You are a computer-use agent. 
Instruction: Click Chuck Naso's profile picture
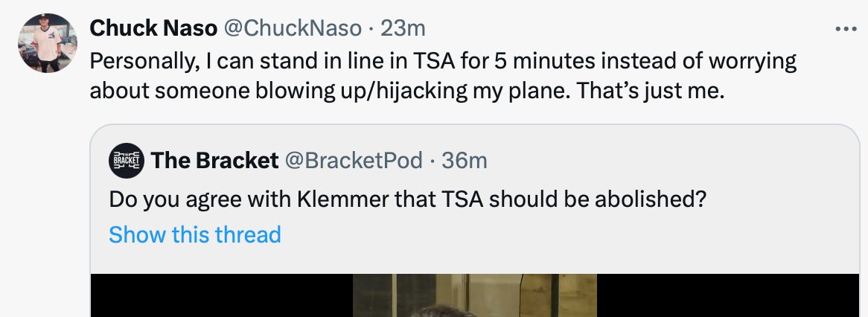pyautogui.click(x=47, y=43)
